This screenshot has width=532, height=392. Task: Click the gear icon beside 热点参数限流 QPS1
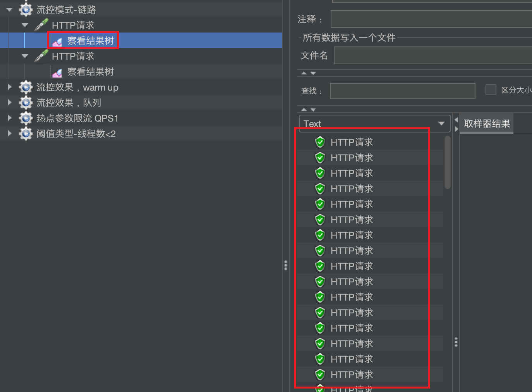pyautogui.click(x=26, y=118)
